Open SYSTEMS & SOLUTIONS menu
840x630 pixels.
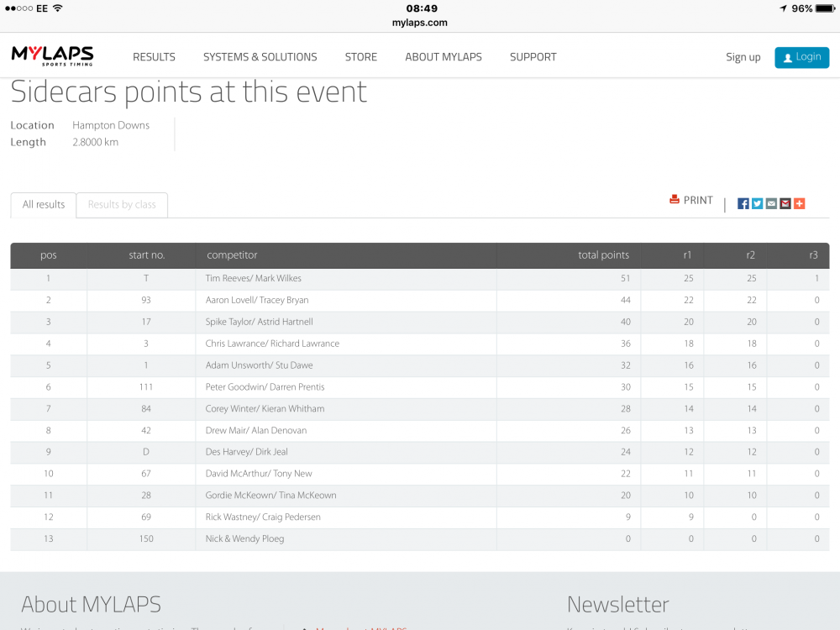(x=260, y=57)
